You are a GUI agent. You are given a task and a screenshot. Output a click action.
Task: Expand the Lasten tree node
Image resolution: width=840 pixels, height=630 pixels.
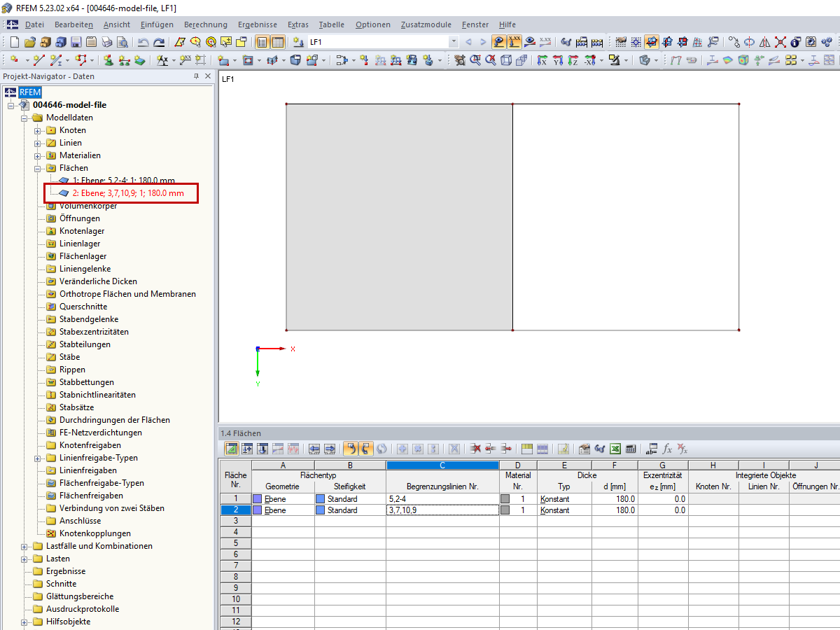tap(24, 559)
